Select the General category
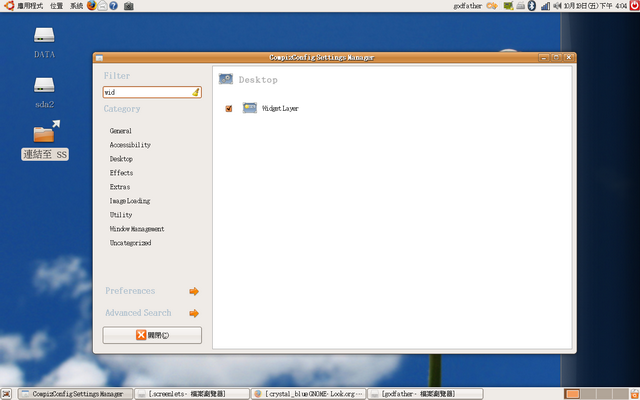The width and height of the screenshot is (640, 400). pyautogui.click(x=120, y=131)
